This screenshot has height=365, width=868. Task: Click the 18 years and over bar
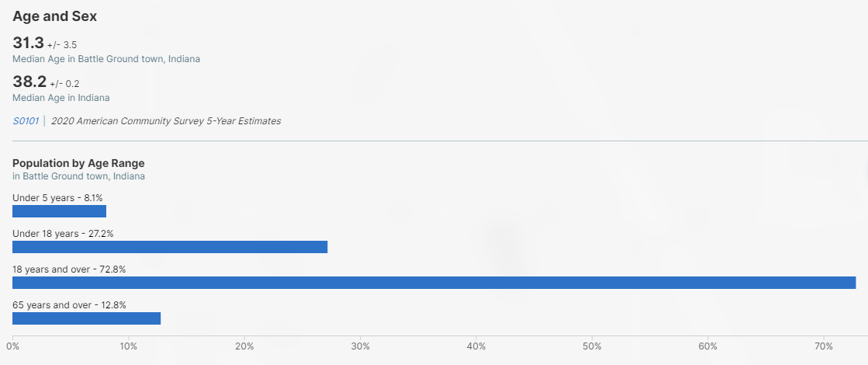(x=434, y=283)
